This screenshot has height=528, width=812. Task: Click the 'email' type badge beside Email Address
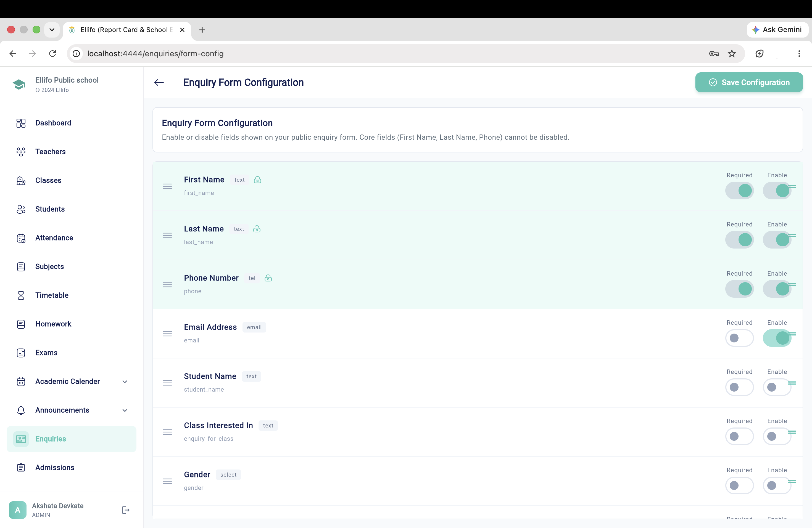pyautogui.click(x=254, y=328)
